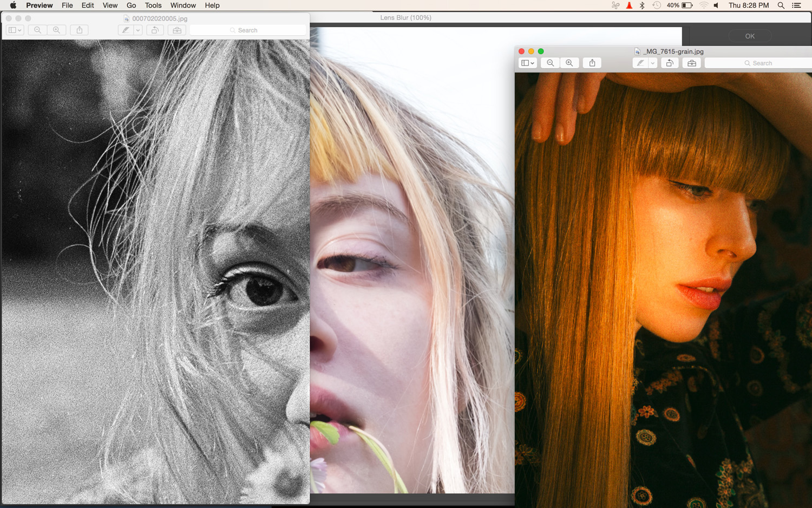Open the Apple menu
Image resolution: width=812 pixels, height=508 pixels.
[13, 5]
